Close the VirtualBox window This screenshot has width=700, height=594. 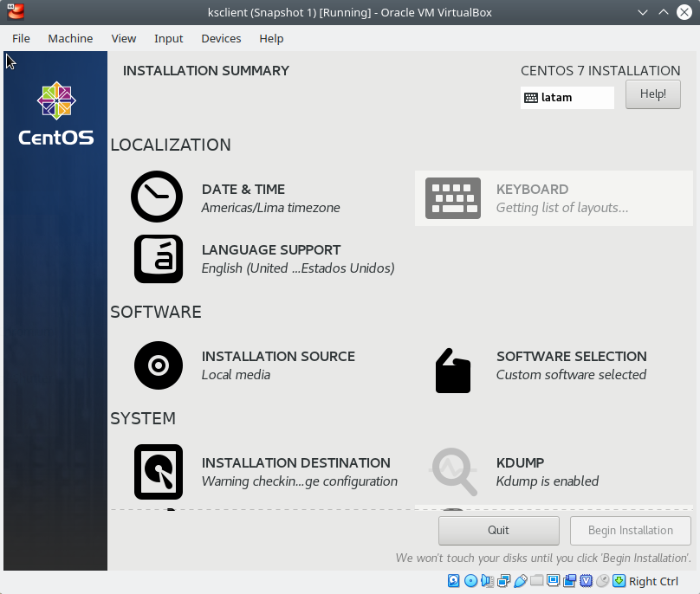click(684, 12)
